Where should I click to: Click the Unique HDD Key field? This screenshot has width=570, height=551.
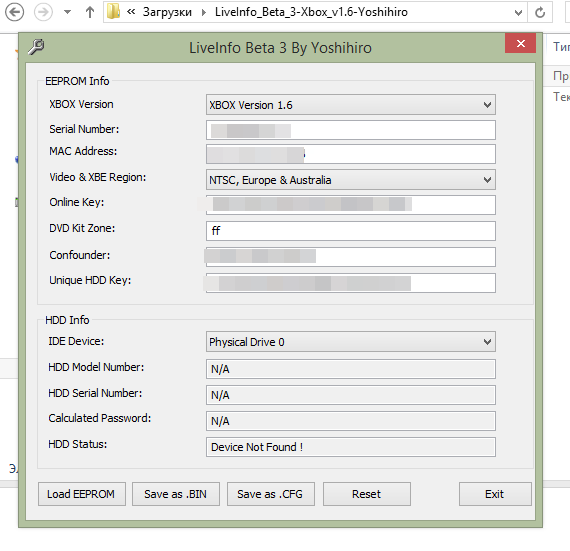pyautogui.click(x=350, y=283)
